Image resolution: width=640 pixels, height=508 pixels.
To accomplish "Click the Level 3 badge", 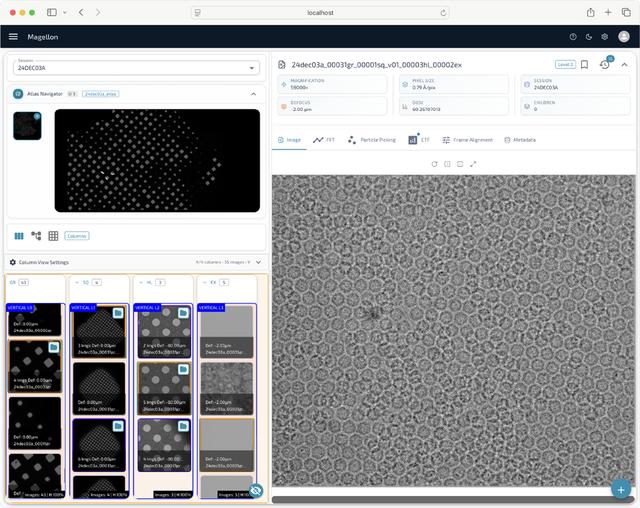I will [565, 64].
